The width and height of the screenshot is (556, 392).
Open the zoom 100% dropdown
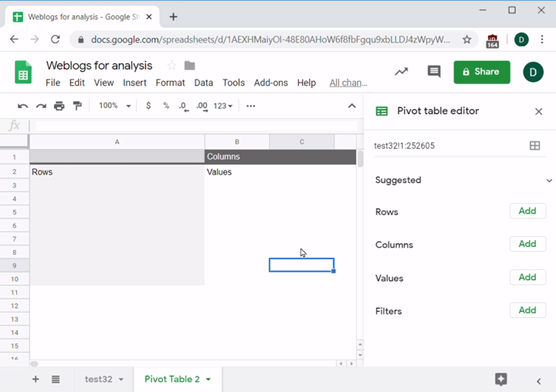(114, 106)
